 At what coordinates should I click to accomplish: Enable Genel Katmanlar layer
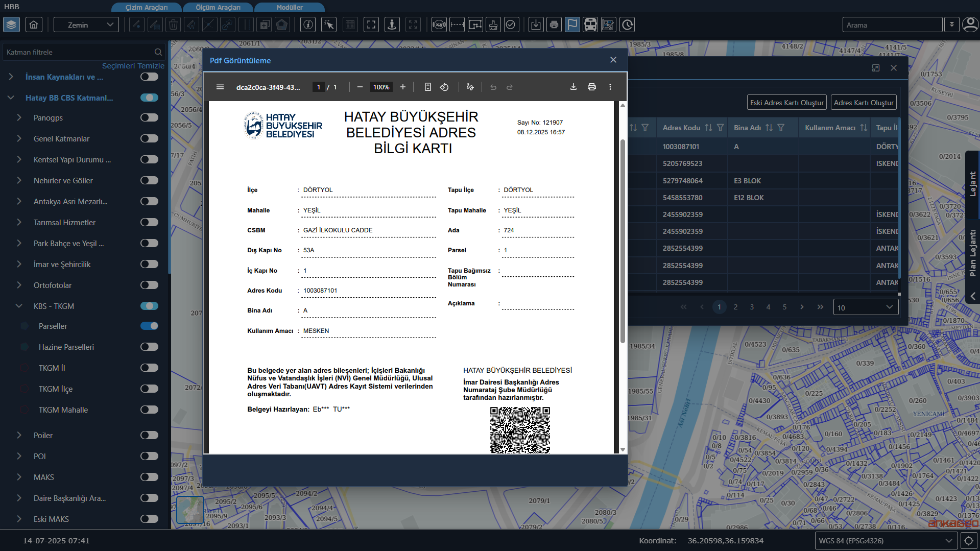[x=149, y=138]
